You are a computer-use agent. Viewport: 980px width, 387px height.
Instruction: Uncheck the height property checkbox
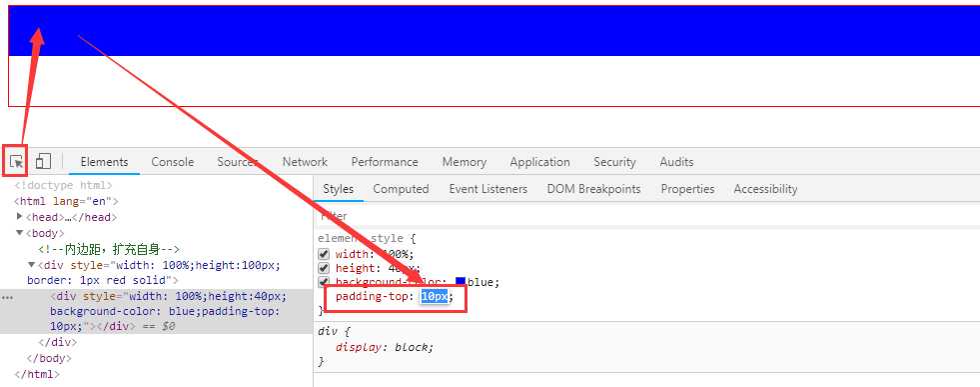(x=324, y=268)
